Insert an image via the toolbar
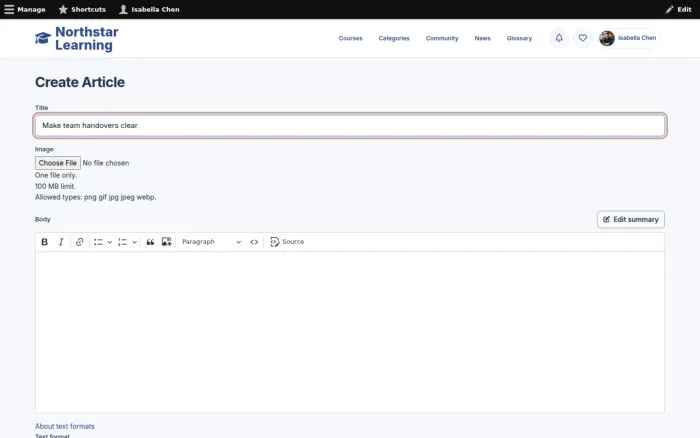The height and width of the screenshot is (438, 700). (x=167, y=242)
